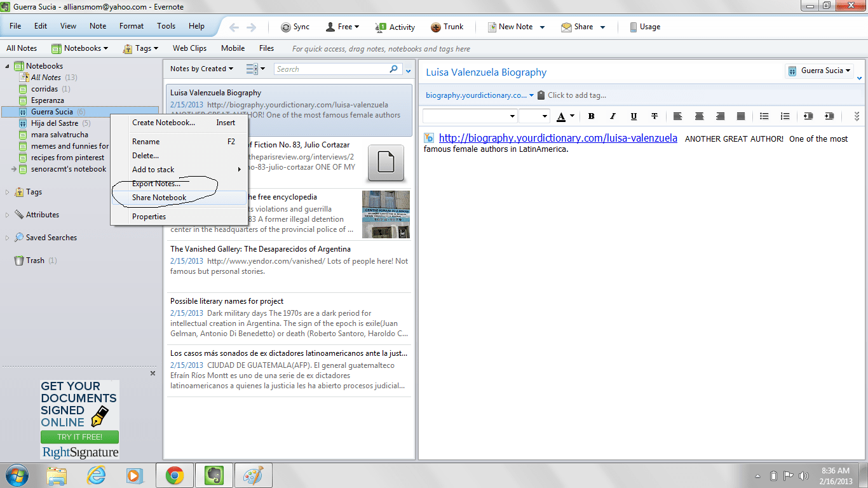Image resolution: width=868 pixels, height=488 pixels.
Task: Open the New Note dropdown arrow
Action: tap(542, 27)
